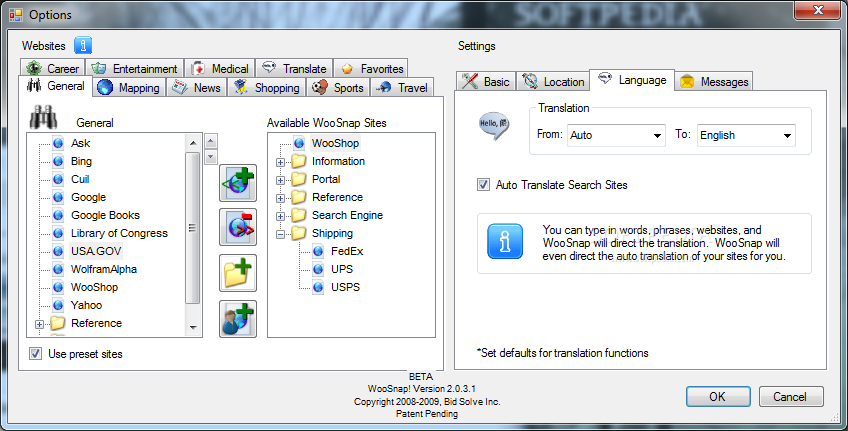Click the globe icon next to FedEx
Image resolution: width=848 pixels, height=431 pixels.
coord(319,251)
